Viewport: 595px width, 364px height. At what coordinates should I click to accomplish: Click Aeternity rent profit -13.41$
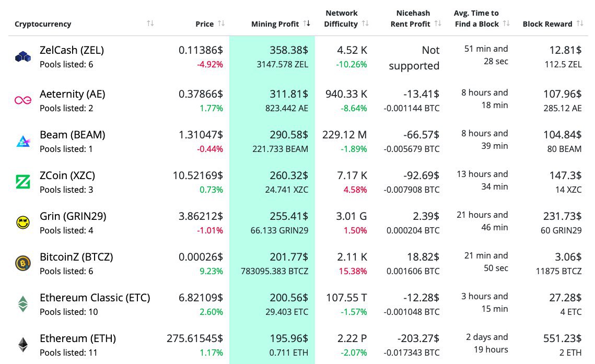pos(421,94)
